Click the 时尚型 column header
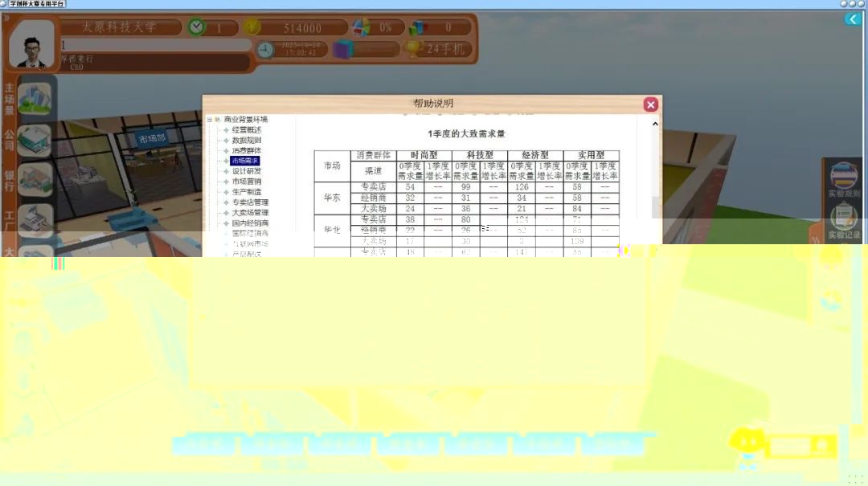868x486 pixels. (424, 156)
